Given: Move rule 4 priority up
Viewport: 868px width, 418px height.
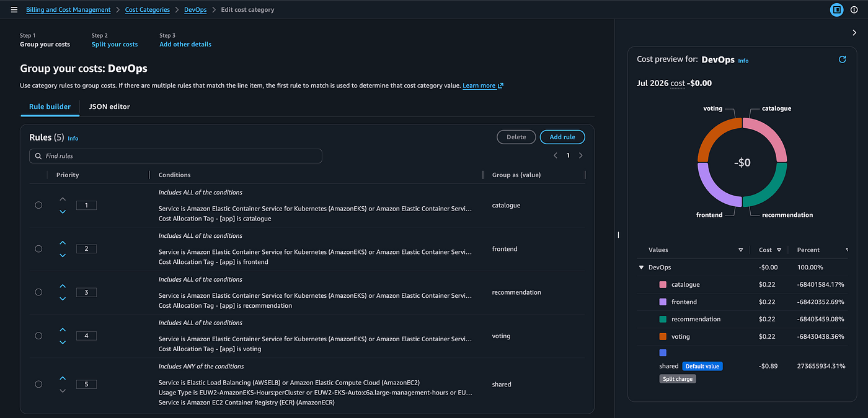Looking at the screenshot, I should tap(63, 329).
